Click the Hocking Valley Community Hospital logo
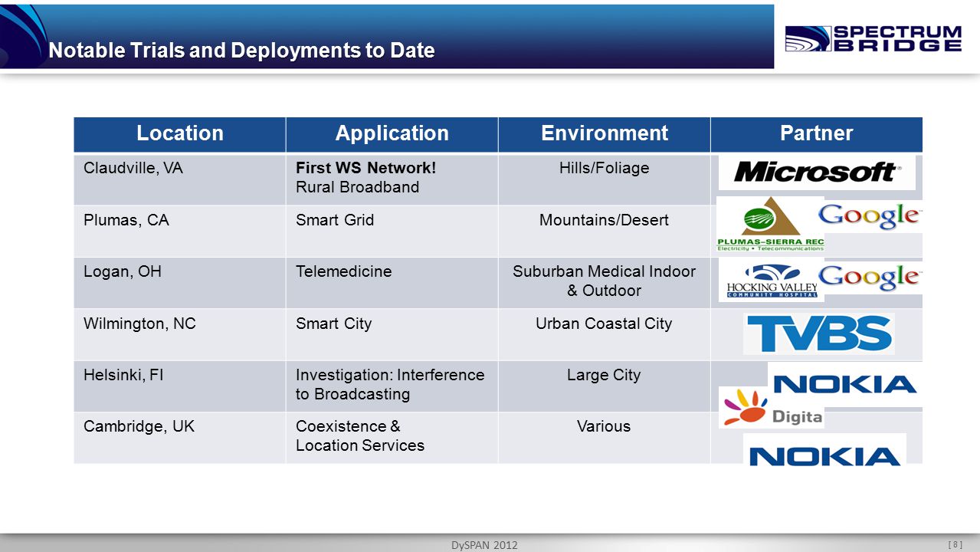The height and width of the screenshot is (552, 980). 771,281
